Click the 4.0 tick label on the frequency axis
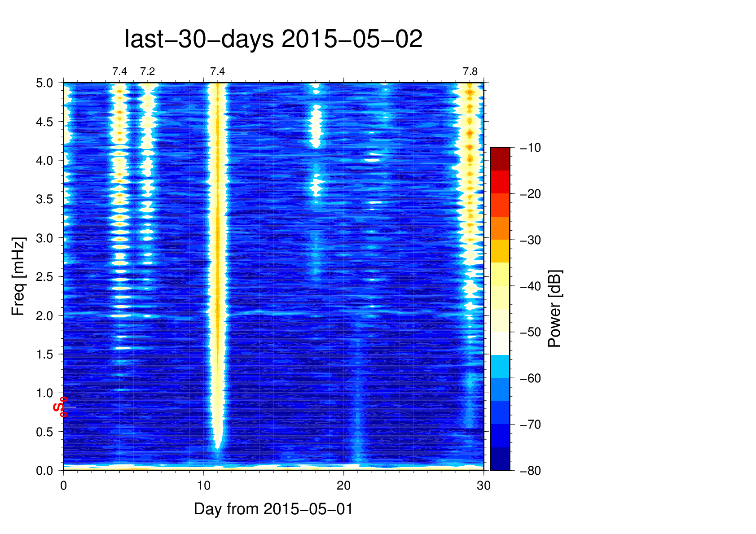The width and height of the screenshot is (756, 534). pos(44,161)
